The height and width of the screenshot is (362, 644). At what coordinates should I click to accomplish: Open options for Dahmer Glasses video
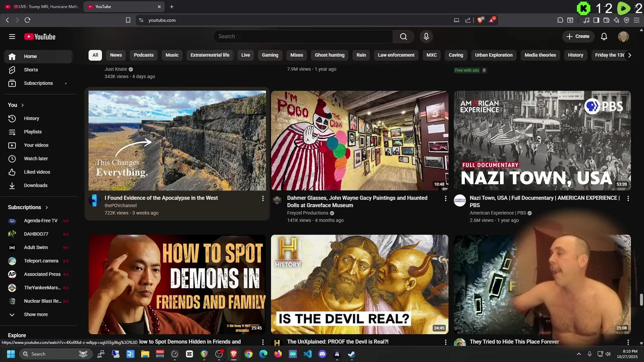tap(445, 199)
